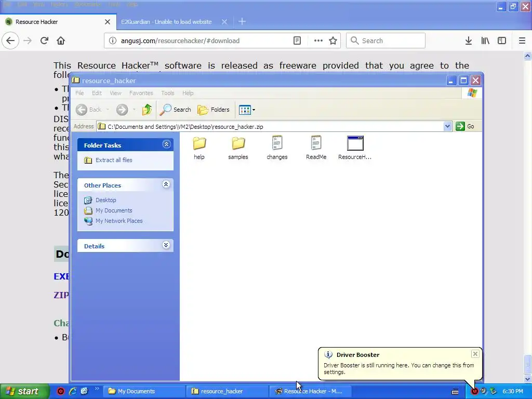The width and height of the screenshot is (532, 399).
Task: Click the Windows start button
Action: tap(24, 391)
